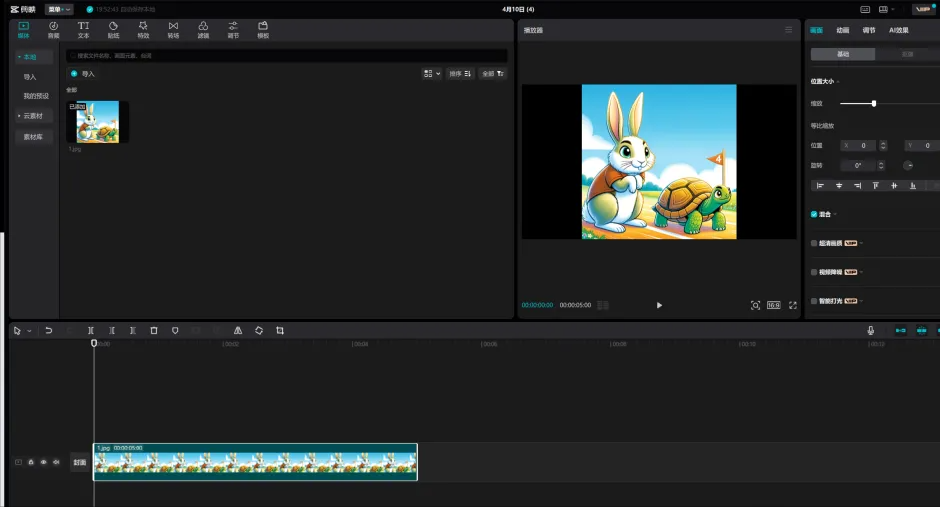Switch to the 动画 (Animation) tab
940x507 pixels.
pyautogui.click(x=843, y=30)
